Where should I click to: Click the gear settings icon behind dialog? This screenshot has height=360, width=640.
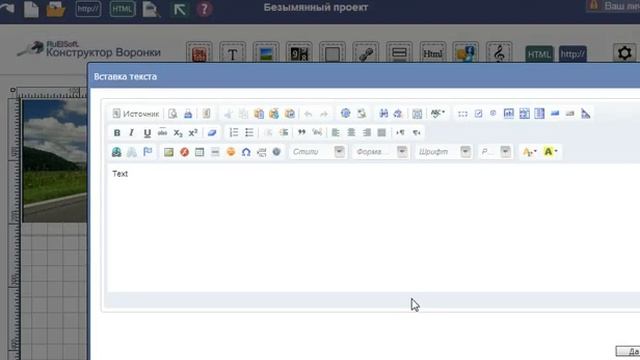click(624, 53)
